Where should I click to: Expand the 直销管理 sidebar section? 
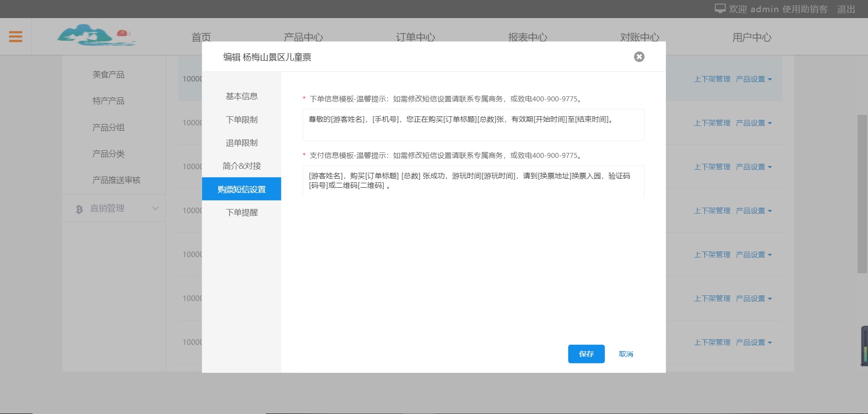(x=155, y=209)
